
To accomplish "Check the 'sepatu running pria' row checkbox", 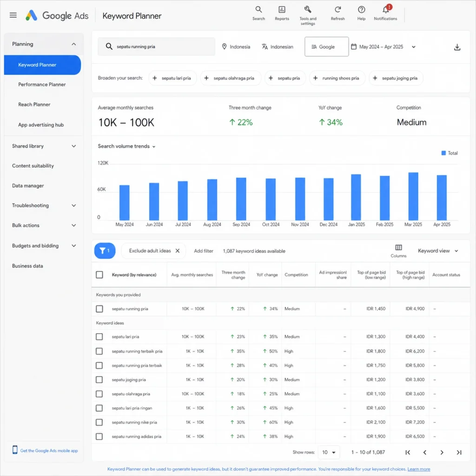I will pos(99,309).
